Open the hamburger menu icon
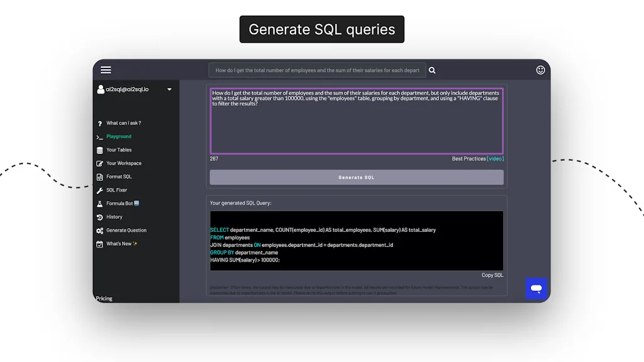 (x=106, y=70)
